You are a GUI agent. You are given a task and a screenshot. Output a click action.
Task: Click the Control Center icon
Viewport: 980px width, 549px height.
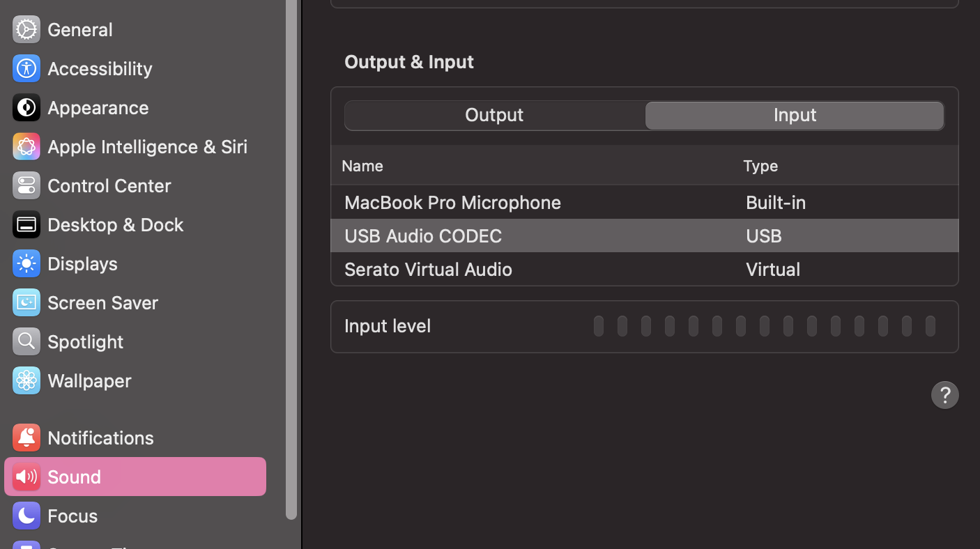pos(26,185)
